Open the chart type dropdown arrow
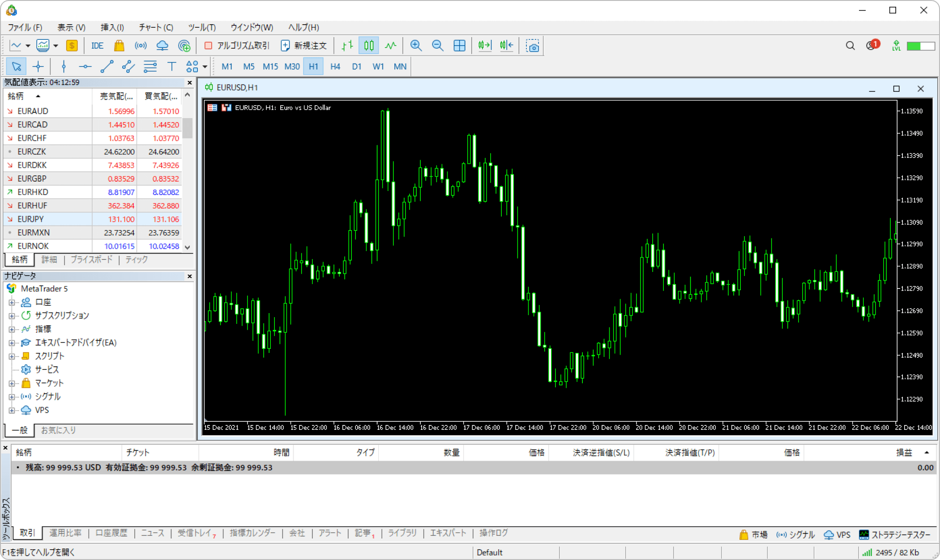Image resolution: width=940 pixels, height=560 pixels. pyautogui.click(x=28, y=46)
